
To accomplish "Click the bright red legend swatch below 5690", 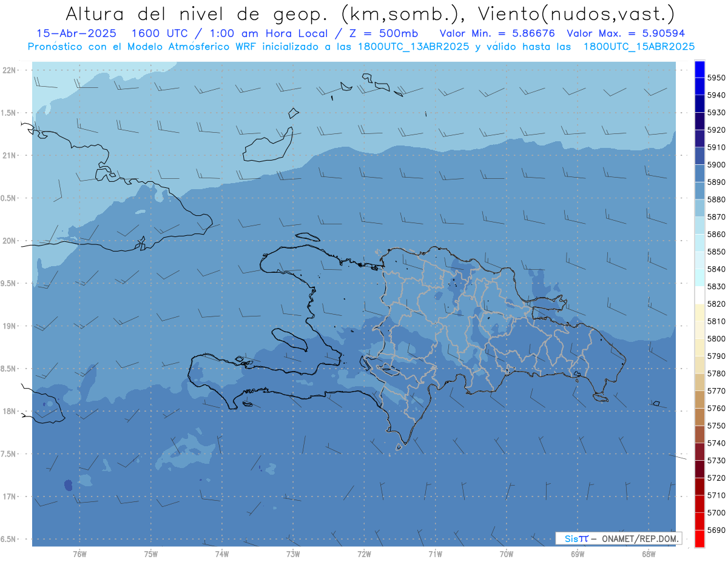I will tap(699, 538).
